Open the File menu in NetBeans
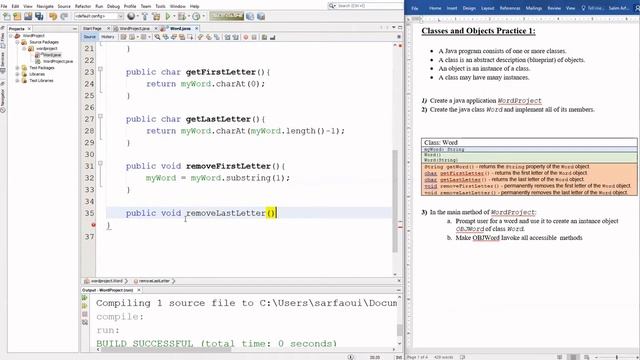640x360 pixels. click(4, 6)
